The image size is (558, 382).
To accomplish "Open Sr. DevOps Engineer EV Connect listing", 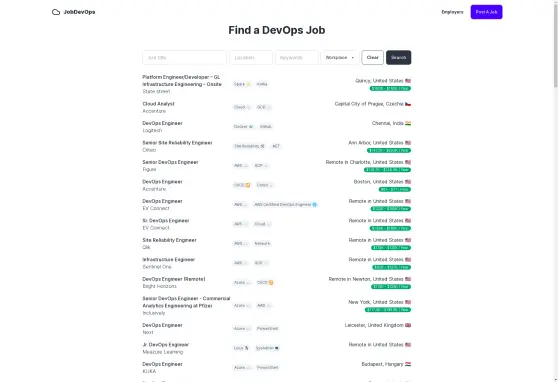I will 165,221.
